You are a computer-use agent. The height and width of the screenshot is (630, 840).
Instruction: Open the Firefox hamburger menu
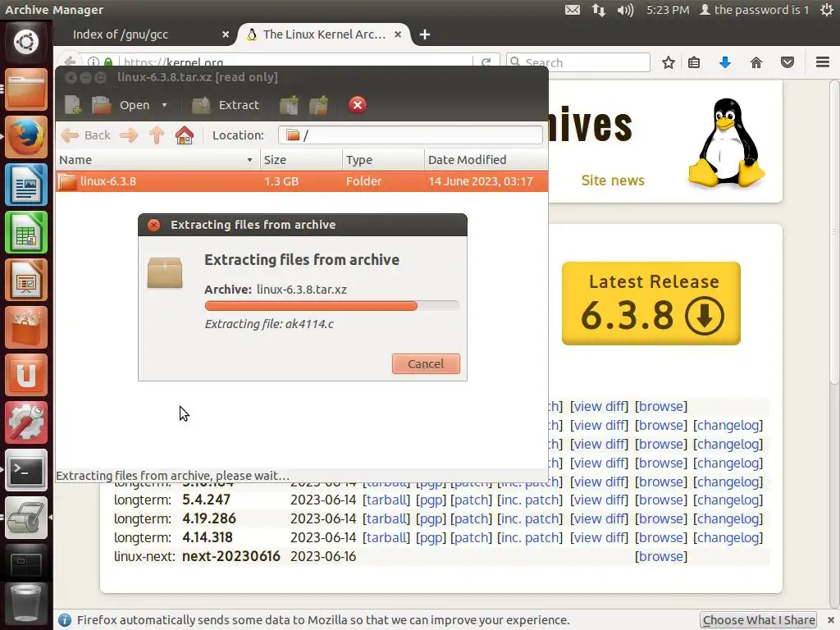pyautogui.click(x=823, y=62)
